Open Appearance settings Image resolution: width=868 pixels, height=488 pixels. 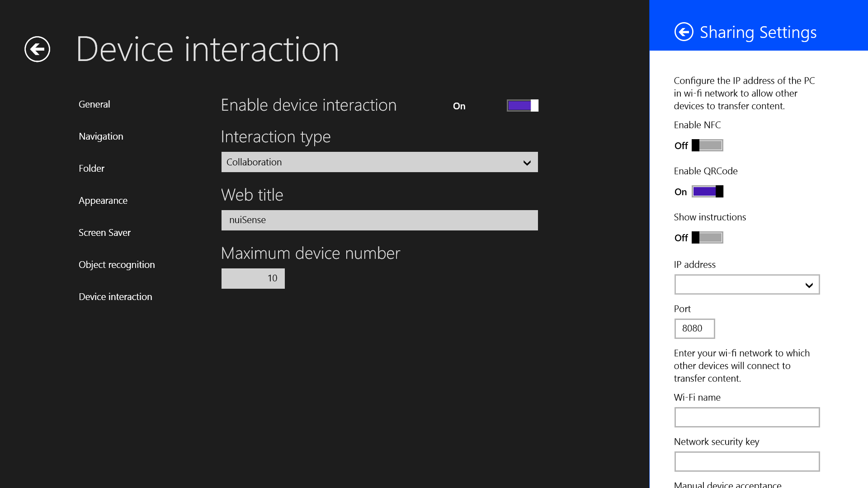103,201
